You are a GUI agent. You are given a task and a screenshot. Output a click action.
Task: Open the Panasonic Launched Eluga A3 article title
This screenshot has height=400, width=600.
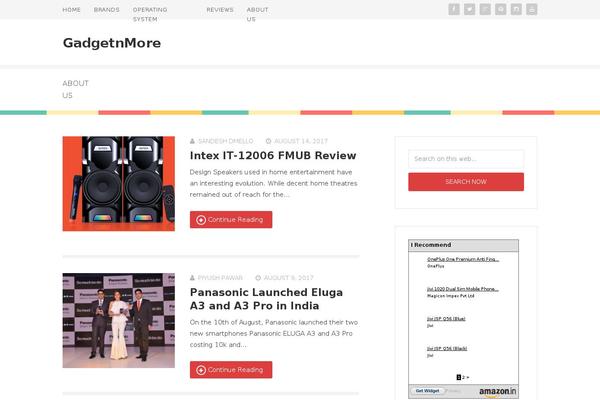[266, 299]
